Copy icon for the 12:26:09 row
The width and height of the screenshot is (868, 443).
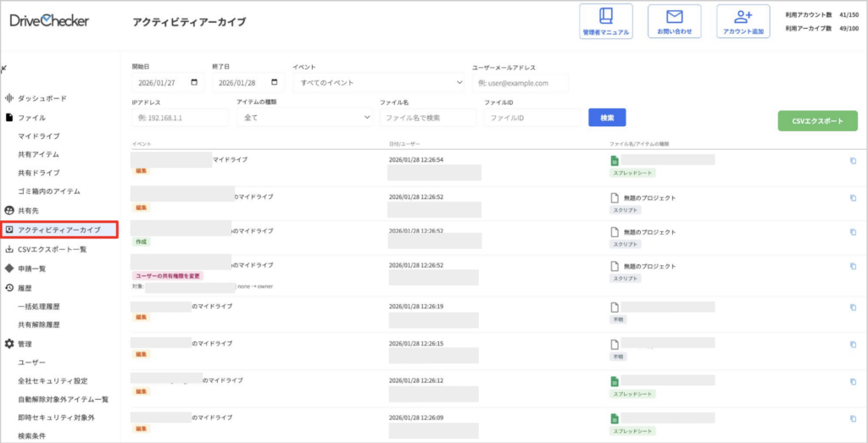(853, 418)
